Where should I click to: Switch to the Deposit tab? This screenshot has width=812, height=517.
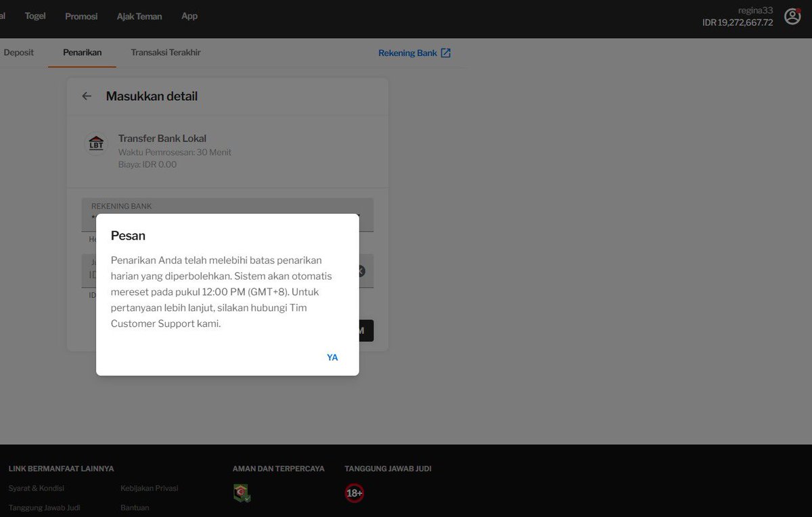pyautogui.click(x=18, y=52)
